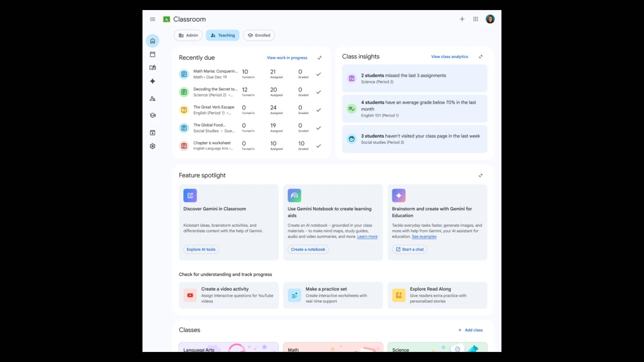Click the Read Along icon
The image size is (644, 362).
tap(398, 295)
